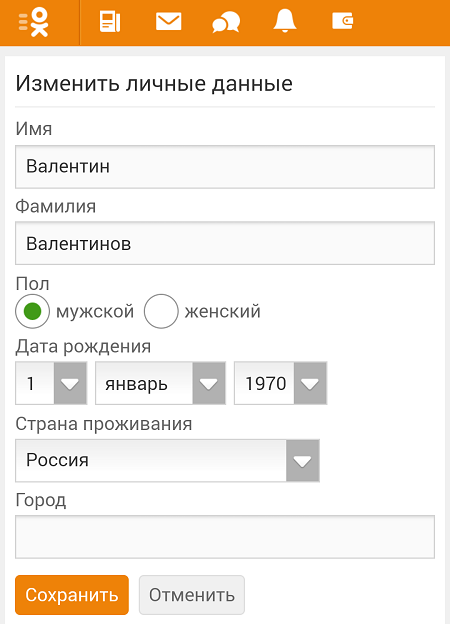This screenshot has height=624, width=450.
Task: Click the мужской label text
Action: [x=95, y=312]
